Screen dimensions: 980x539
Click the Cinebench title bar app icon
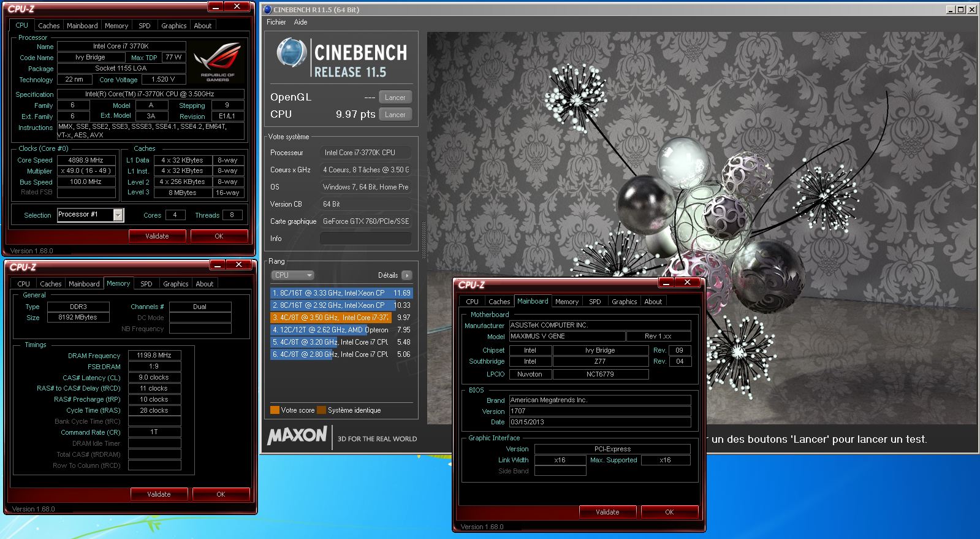tap(267, 9)
